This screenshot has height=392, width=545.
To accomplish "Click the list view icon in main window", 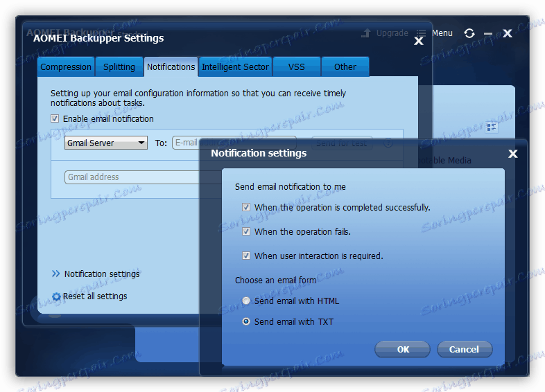I will point(492,127).
